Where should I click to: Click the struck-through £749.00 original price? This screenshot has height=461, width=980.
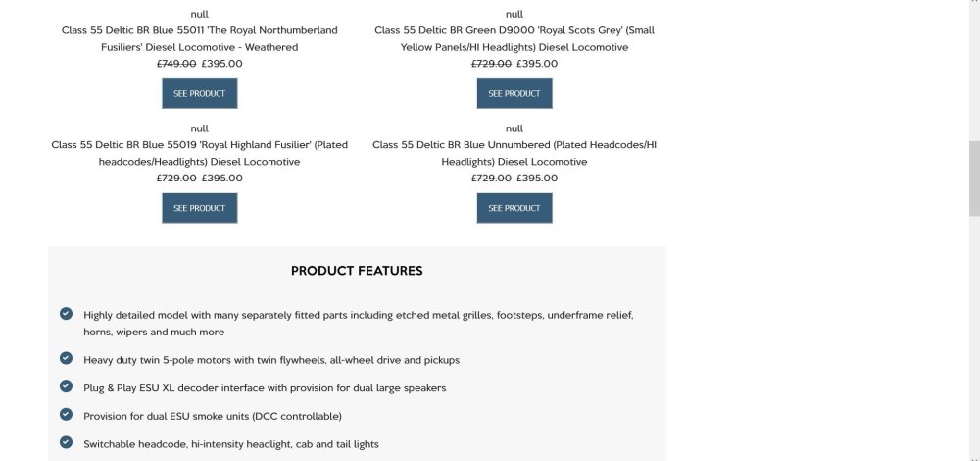pos(176,64)
